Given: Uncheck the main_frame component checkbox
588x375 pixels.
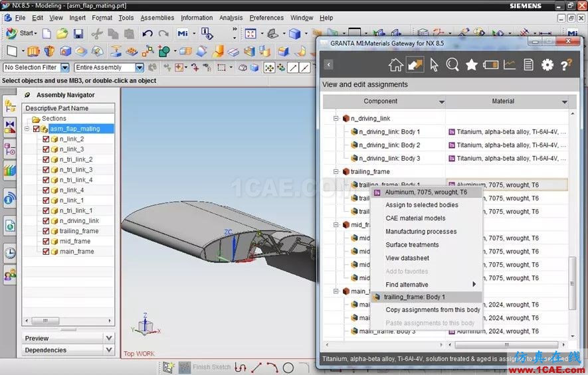Looking at the screenshot, I should [46, 252].
